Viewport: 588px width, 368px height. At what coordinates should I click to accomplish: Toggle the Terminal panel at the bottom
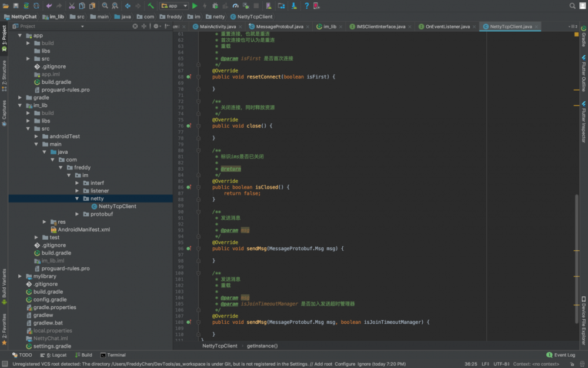point(113,355)
